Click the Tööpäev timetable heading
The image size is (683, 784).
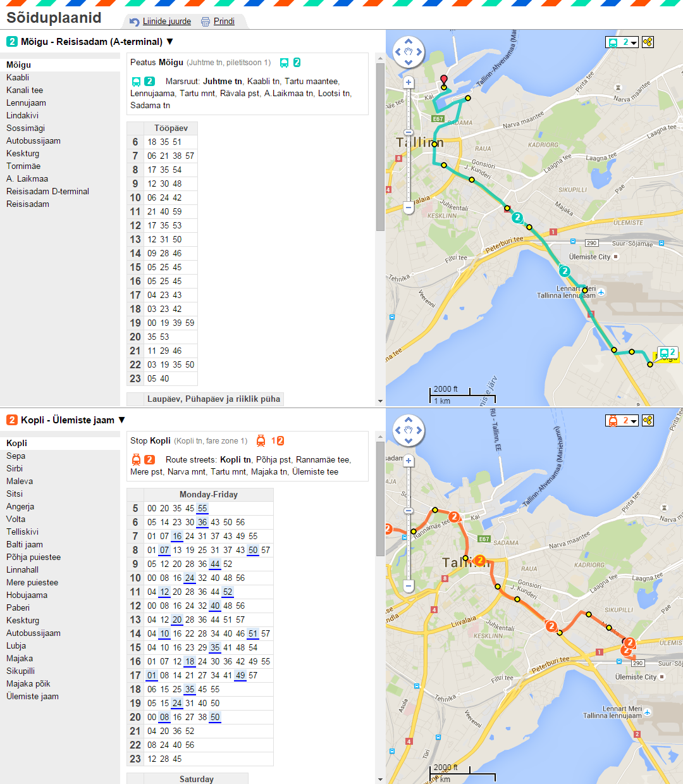(171, 128)
